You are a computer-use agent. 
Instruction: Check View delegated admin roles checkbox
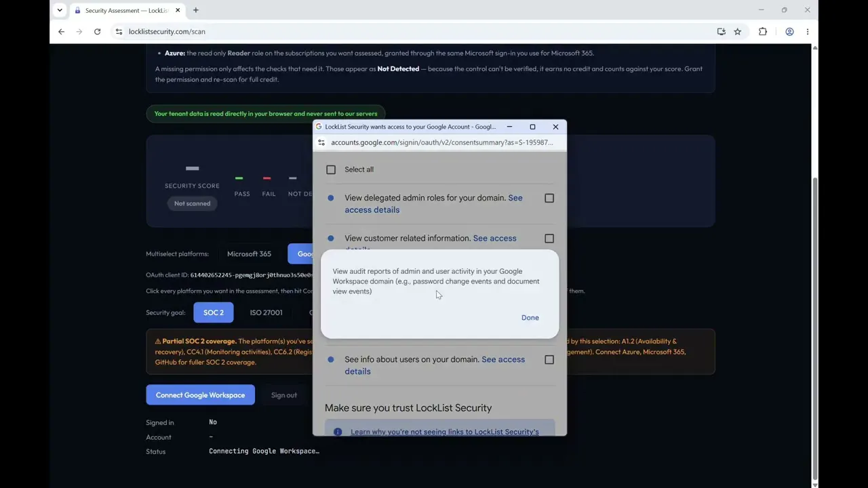click(549, 198)
